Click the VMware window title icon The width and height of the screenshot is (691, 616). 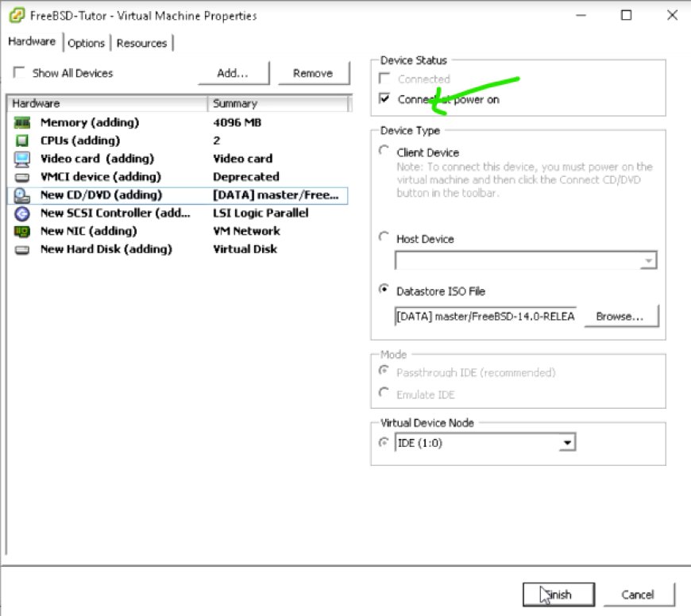coord(17,15)
